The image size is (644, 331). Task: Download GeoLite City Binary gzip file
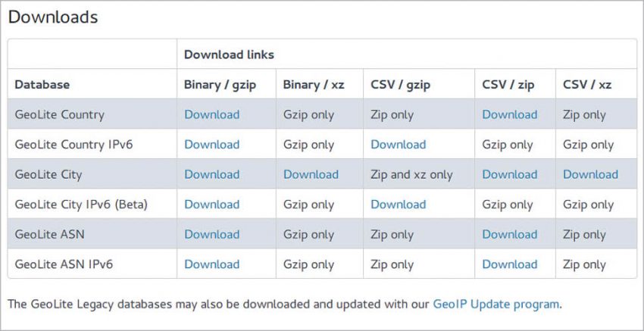[211, 175]
